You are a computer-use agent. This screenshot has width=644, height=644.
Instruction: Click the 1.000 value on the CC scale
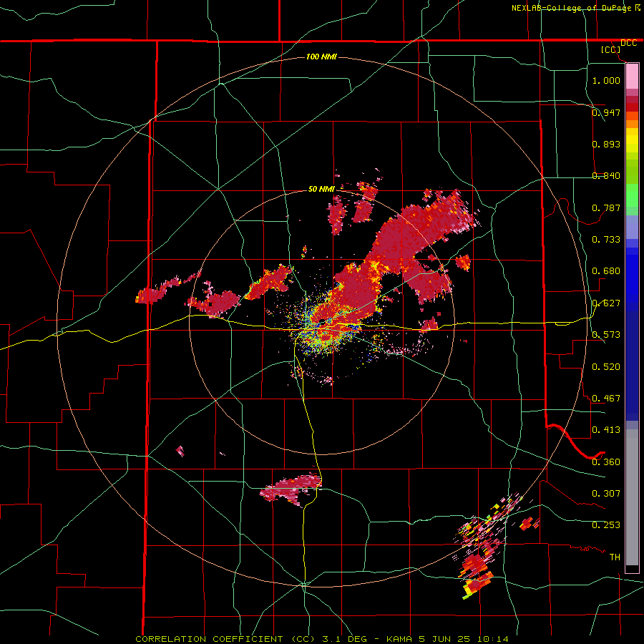[x=606, y=80]
